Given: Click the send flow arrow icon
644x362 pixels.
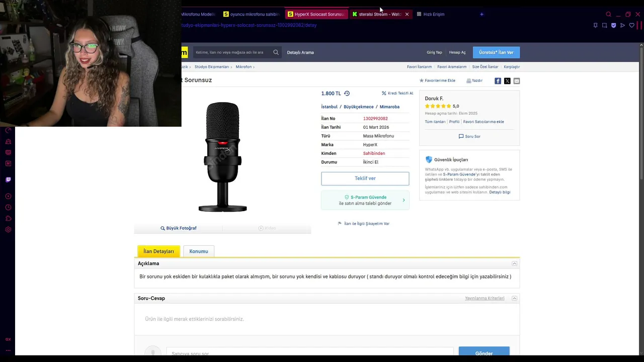Looking at the screenshot, I should (x=622, y=25).
